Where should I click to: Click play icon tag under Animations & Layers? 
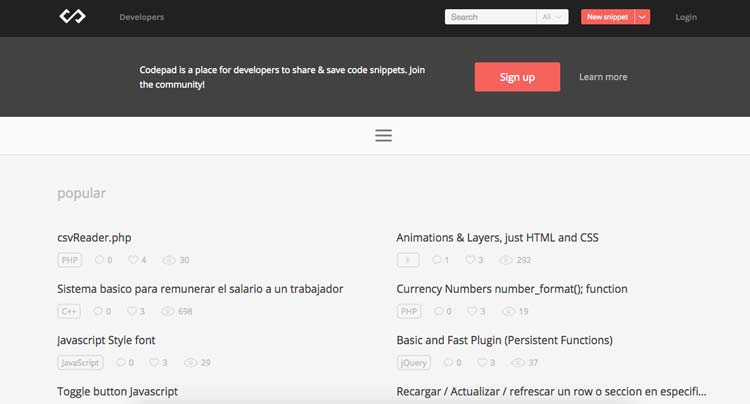(x=408, y=260)
